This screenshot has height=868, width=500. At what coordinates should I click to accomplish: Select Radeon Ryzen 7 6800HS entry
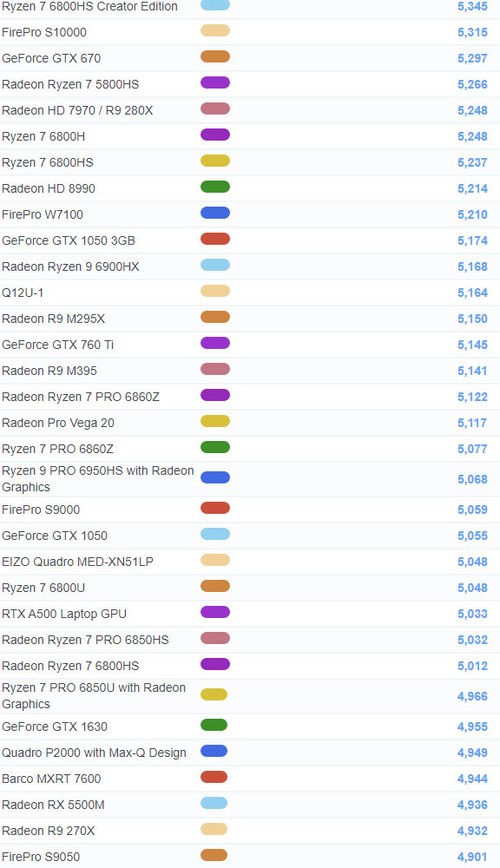(x=70, y=666)
